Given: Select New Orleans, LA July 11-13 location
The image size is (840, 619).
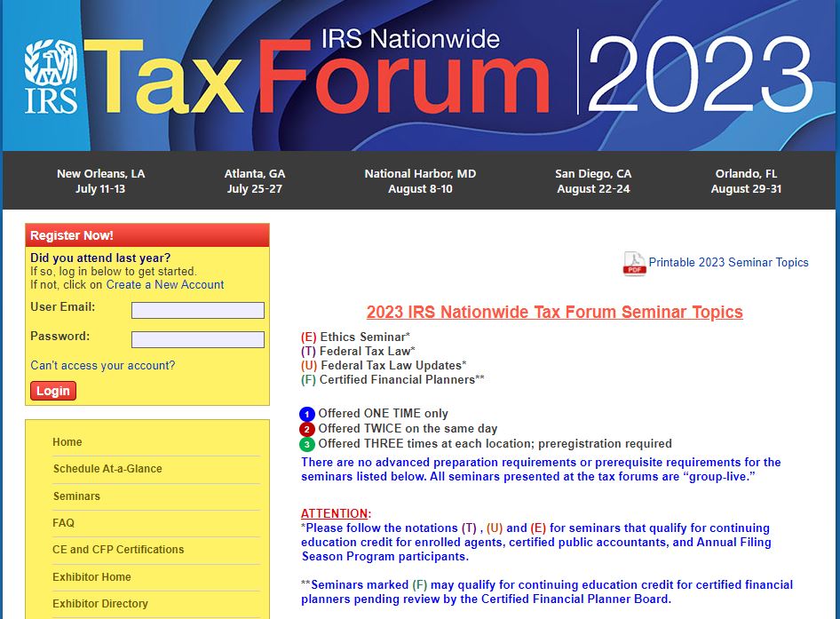Looking at the screenshot, I should 100,181.
